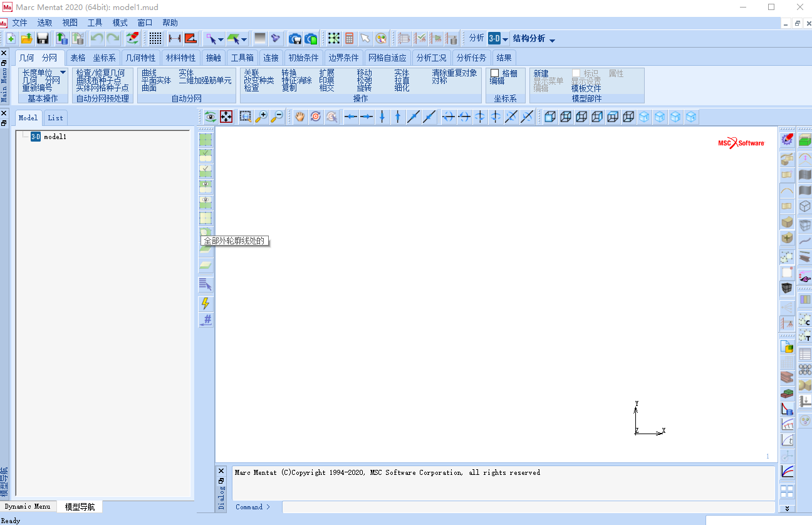Toggle the eye visibility icon in view toolbar
The height and width of the screenshot is (525, 812).
210,117
